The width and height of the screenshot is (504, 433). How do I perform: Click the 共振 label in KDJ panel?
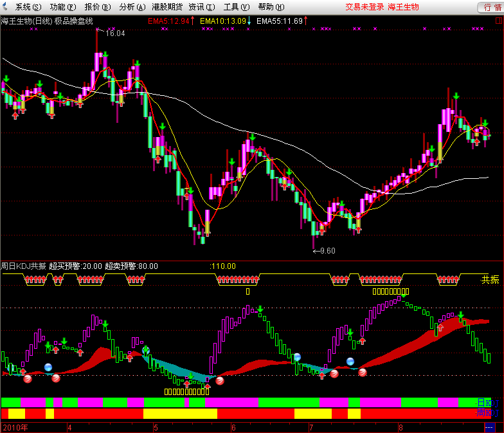(490, 280)
